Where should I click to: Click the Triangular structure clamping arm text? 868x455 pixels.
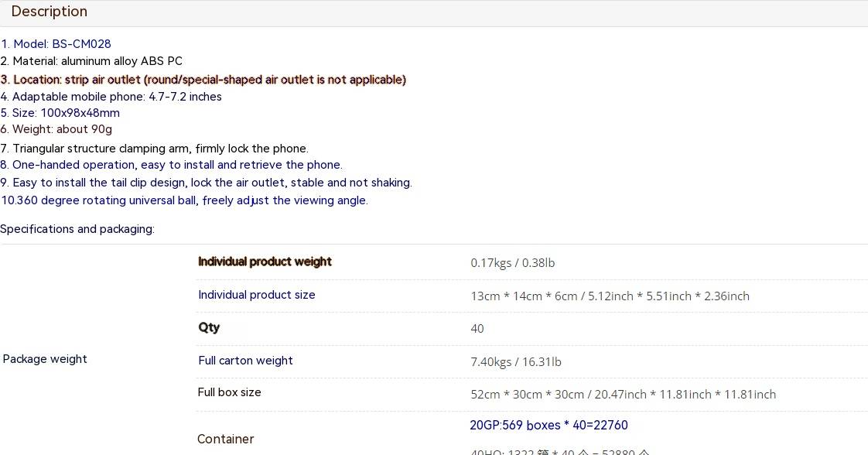click(155, 149)
